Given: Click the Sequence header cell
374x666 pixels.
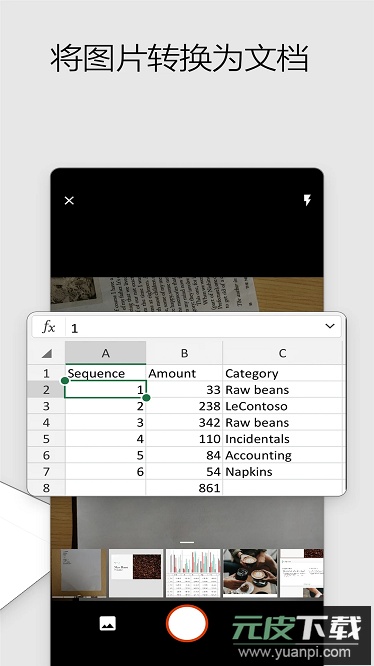Looking at the screenshot, I should coord(106,373).
